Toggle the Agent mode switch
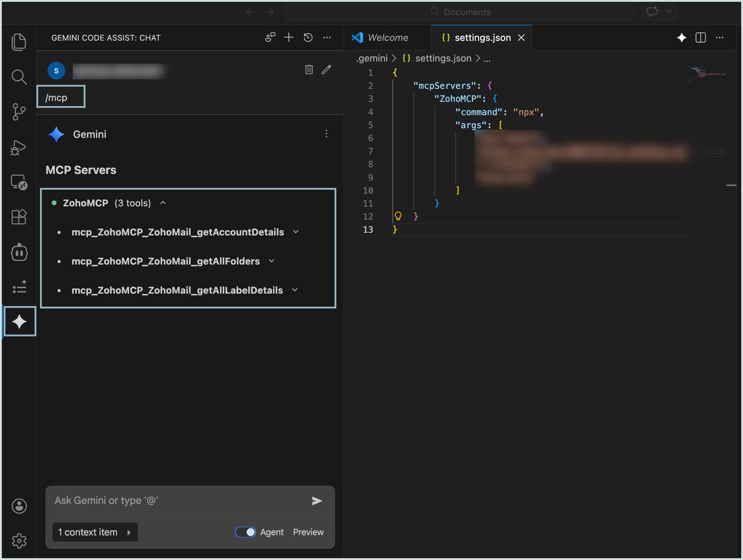This screenshot has width=743, height=560. pyautogui.click(x=245, y=532)
